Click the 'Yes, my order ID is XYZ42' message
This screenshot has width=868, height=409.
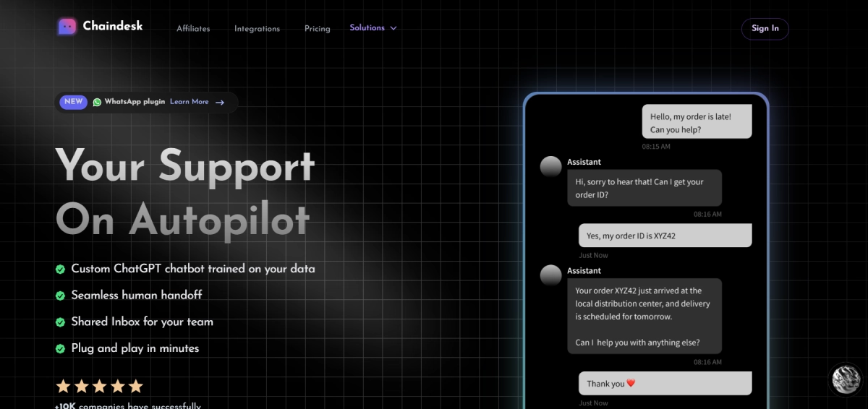665,236
